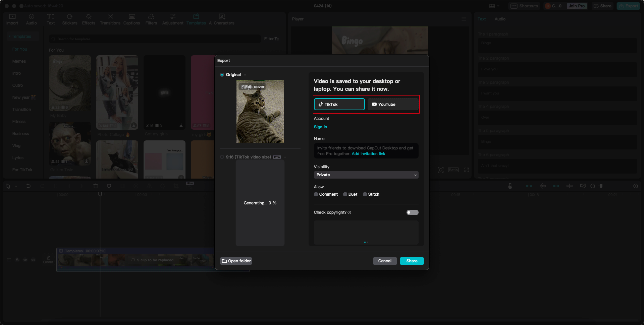
Task: Select the Original export radio option
Action: (x=222, y=75)
